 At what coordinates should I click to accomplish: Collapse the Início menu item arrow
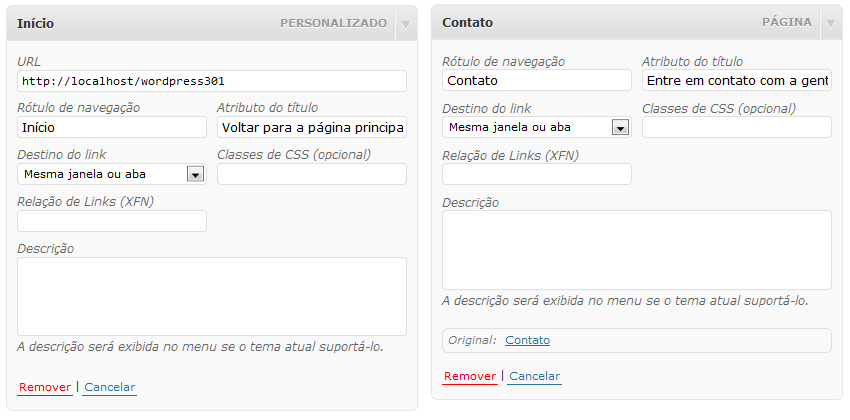(x=406, y=24)
